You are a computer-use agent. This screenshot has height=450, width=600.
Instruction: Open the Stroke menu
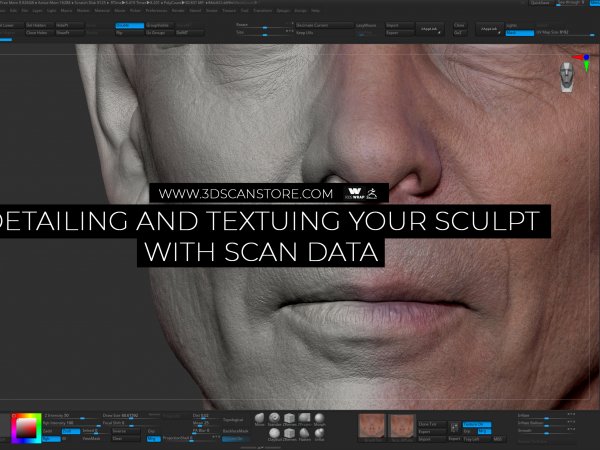(x=212, y=11)
